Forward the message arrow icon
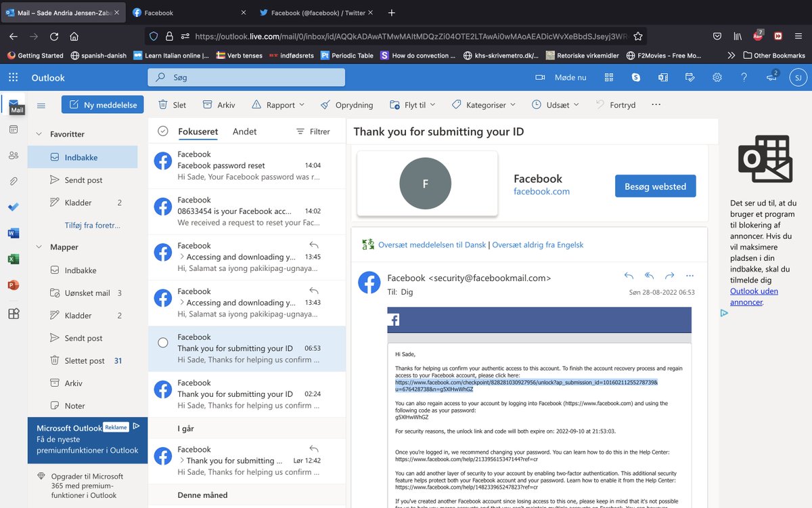The image size is (812, 508). click(x=669, y=276)
